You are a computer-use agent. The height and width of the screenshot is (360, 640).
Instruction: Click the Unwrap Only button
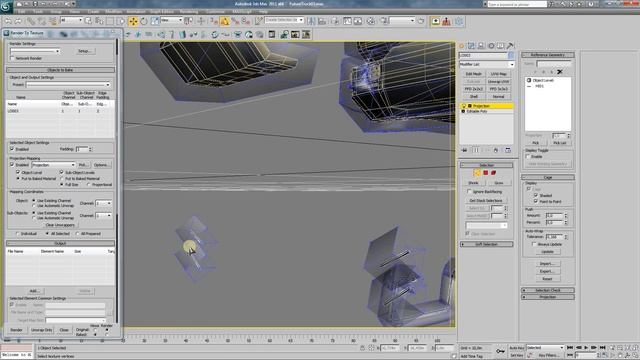coord(42,330)
